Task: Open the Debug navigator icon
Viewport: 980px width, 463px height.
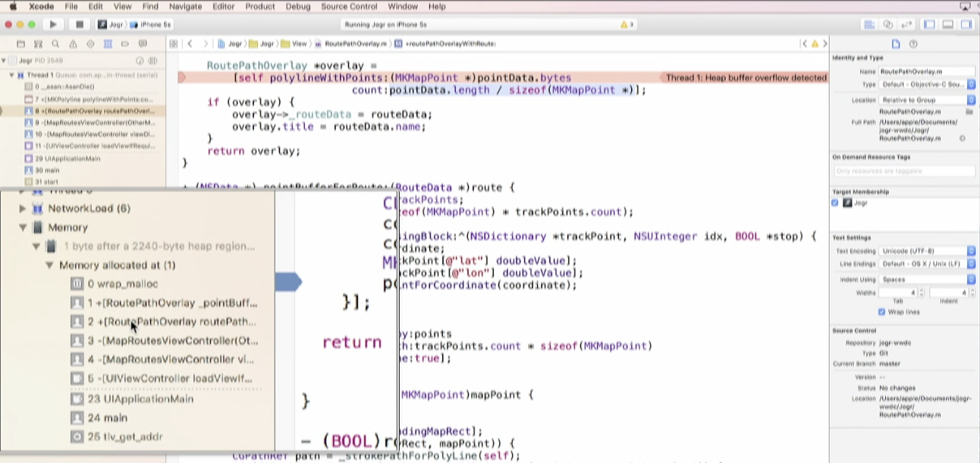Action: pyautogui.click(x=108, y=44)
